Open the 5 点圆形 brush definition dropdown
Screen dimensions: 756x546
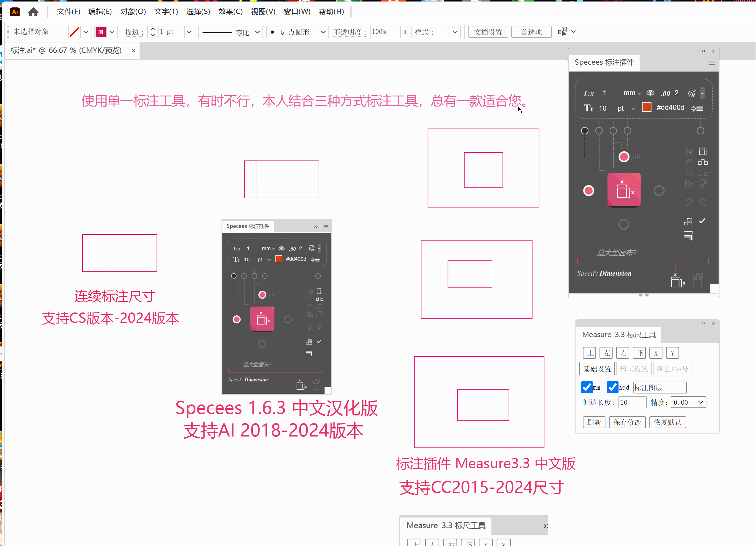[x=323, y=32]
